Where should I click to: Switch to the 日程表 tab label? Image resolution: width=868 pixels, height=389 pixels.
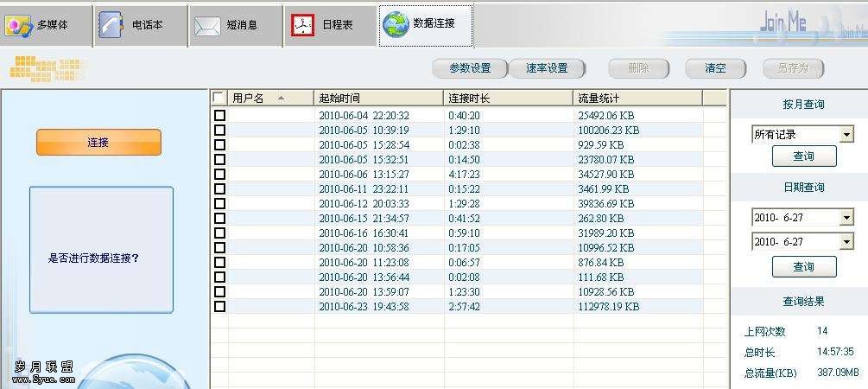coord(338,25)
